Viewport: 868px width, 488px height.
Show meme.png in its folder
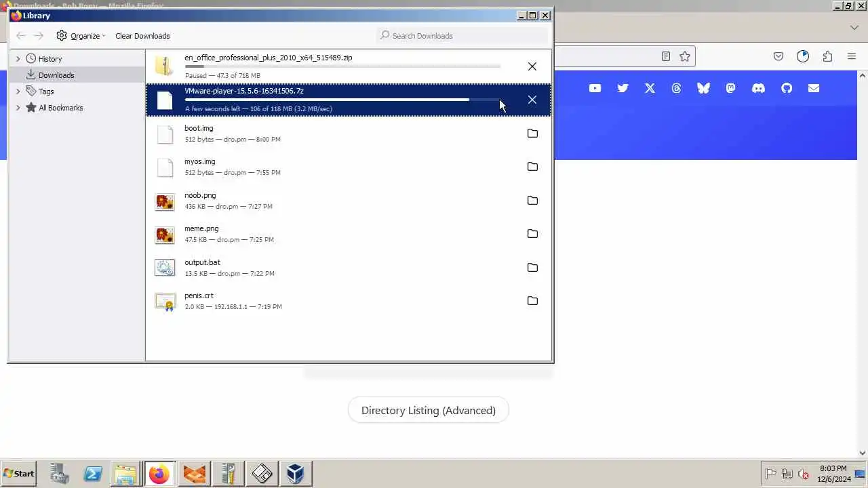point(532,234)
